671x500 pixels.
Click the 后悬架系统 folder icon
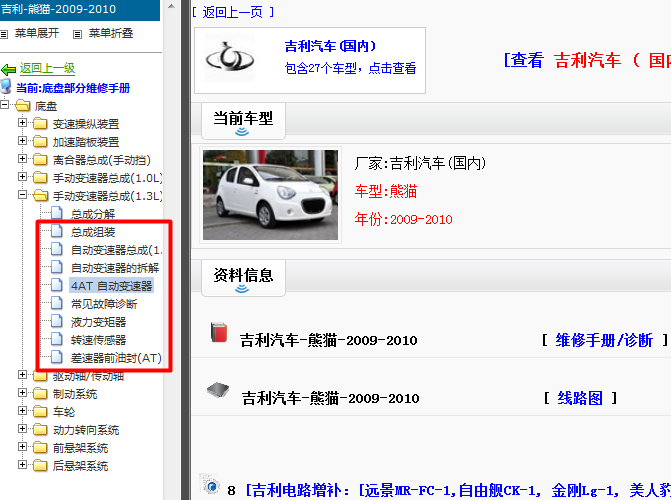(40, 465)
